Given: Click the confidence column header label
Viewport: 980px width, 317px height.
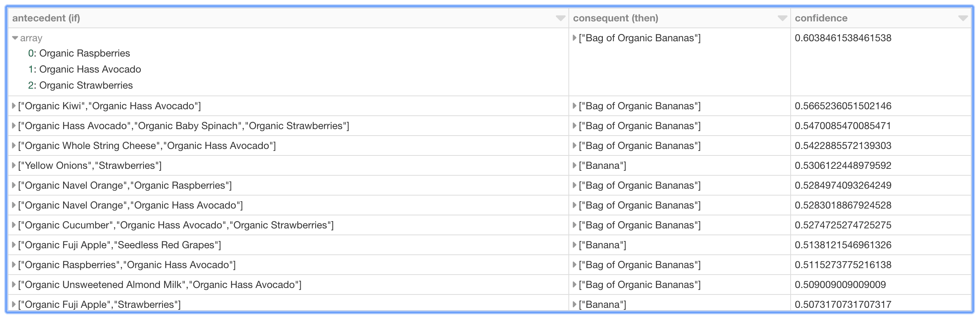Looking at the screenshot, I should pyautogui.click(x=821, y=18).
